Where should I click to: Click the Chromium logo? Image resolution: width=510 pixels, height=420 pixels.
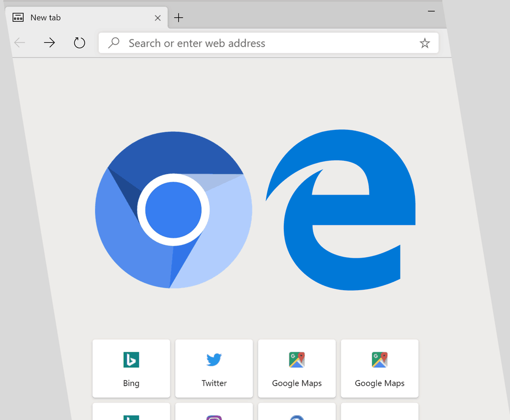pos(173,210)
